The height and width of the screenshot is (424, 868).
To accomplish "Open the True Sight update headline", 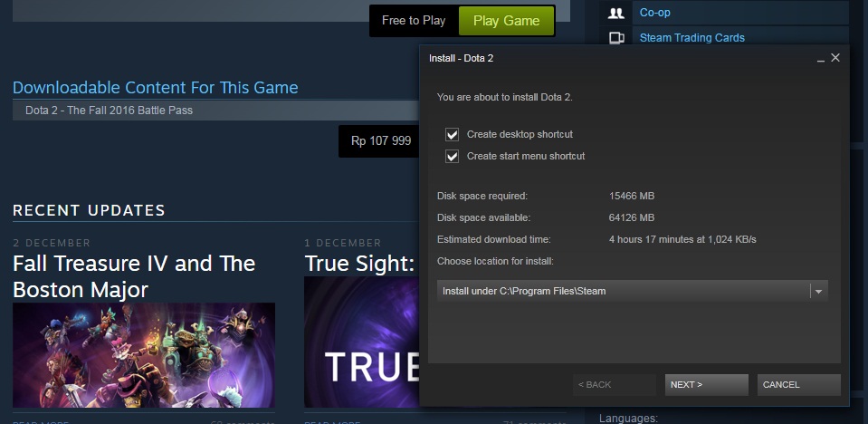I will (x=360, y=264).
